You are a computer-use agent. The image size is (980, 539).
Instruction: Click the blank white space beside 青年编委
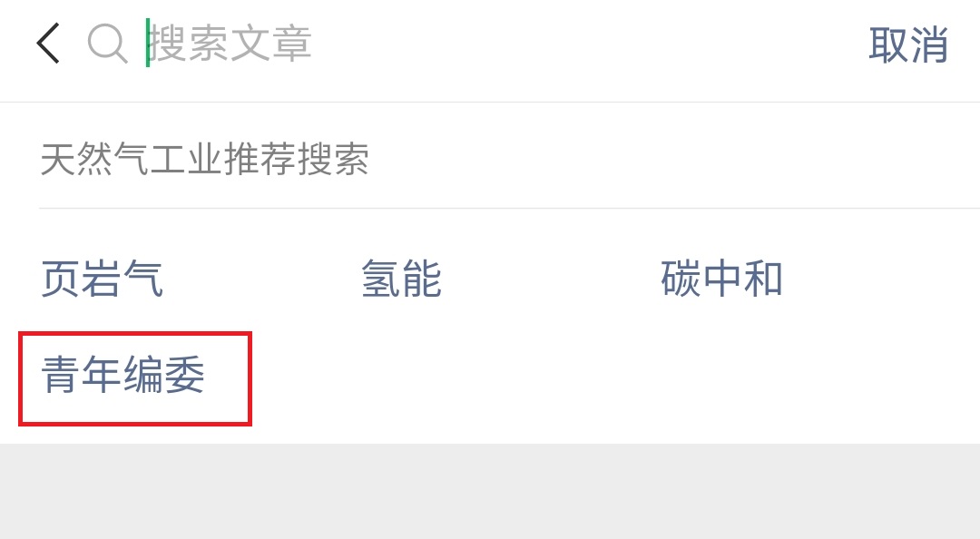615,379
